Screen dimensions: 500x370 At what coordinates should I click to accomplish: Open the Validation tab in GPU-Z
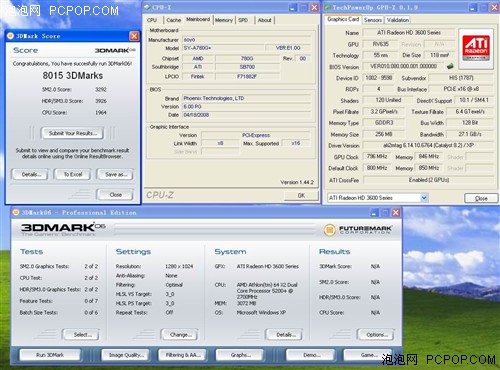398,20
